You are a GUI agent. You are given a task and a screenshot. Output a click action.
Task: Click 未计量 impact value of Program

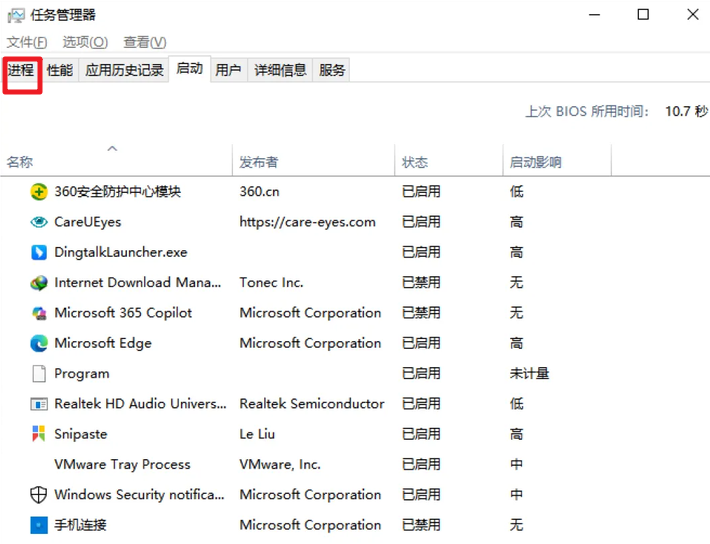point(529,374)
